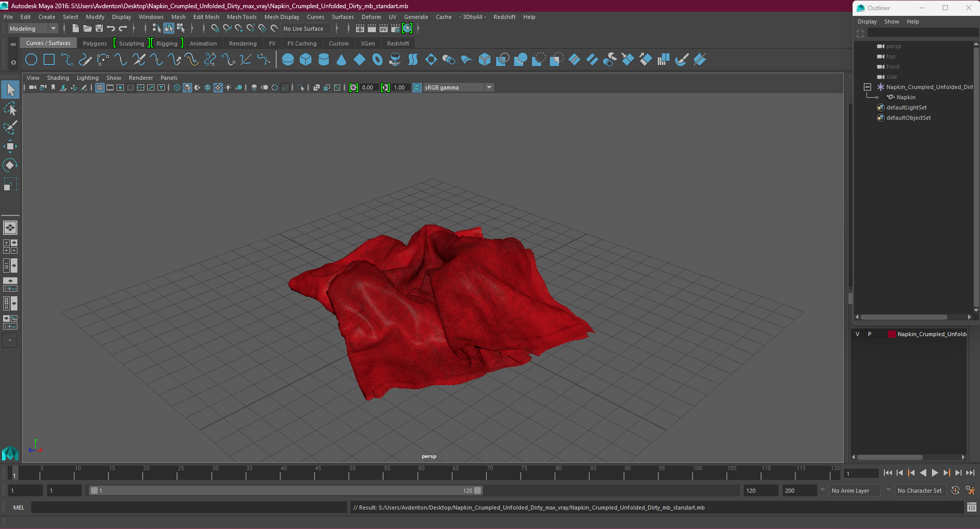
Task: Open the Script Editor icon
Action: coord(972,508)
